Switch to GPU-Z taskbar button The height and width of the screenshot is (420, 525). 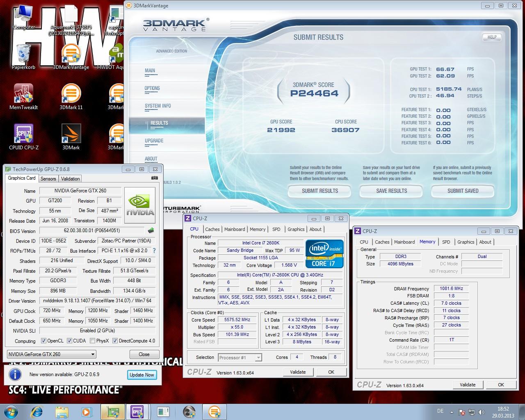[x=113, y=412]
